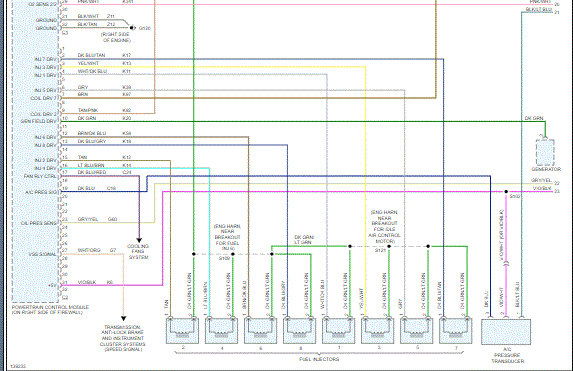Click the 'WHT/ORG G7' wire label

tap(97, 250)
